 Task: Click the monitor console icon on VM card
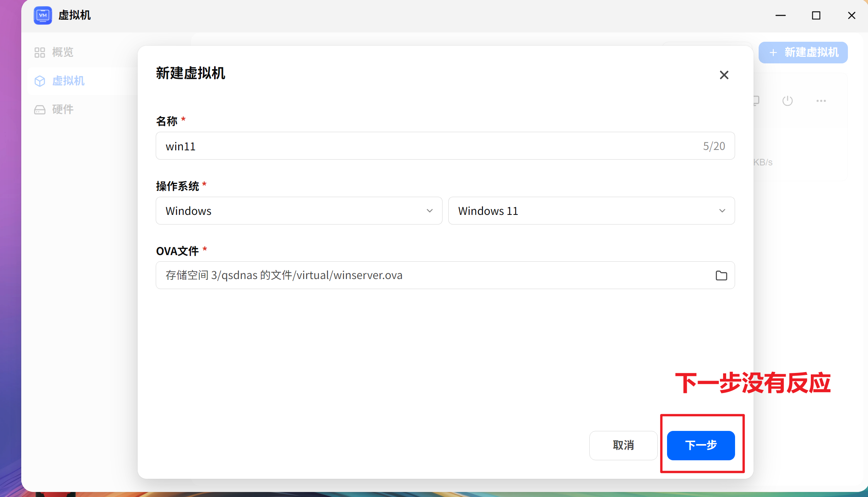click(756, 101)
